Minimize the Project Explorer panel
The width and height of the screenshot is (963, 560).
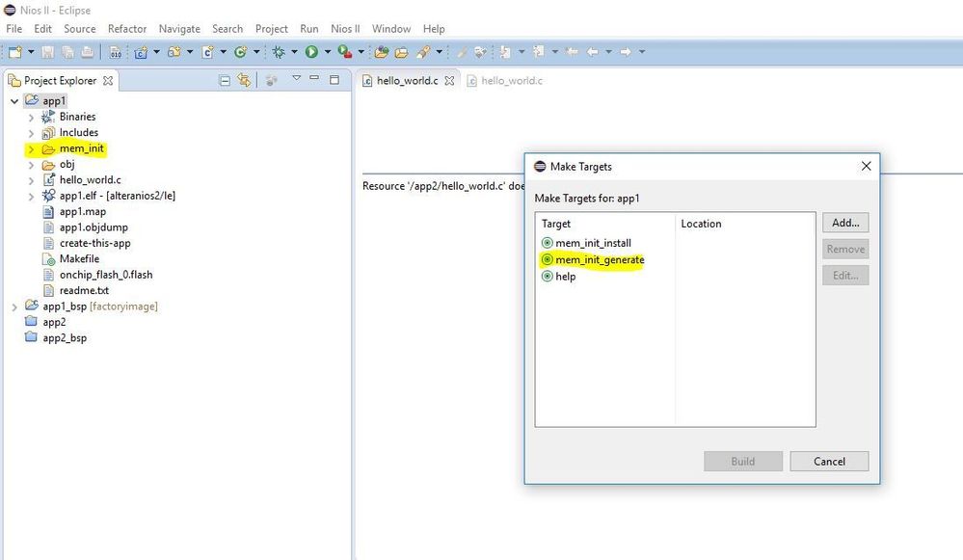pyautogui.click(x=314, y=78)
